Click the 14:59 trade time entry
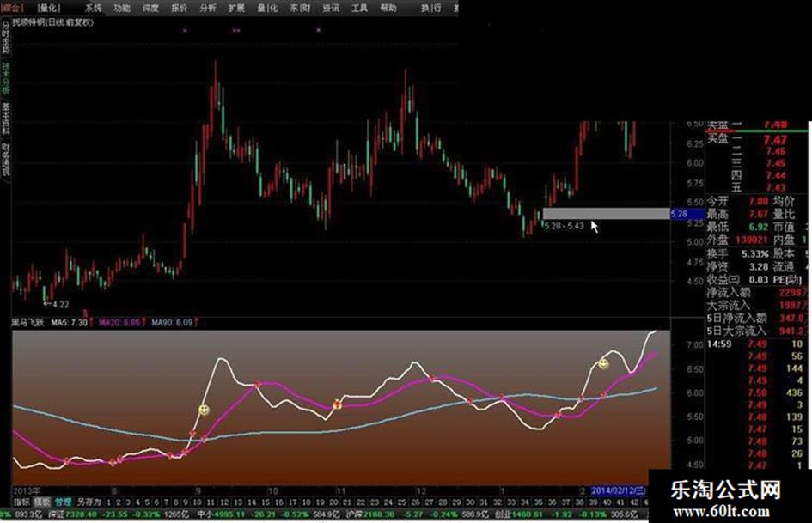The image size is (812, 523). tap(719, 344)
